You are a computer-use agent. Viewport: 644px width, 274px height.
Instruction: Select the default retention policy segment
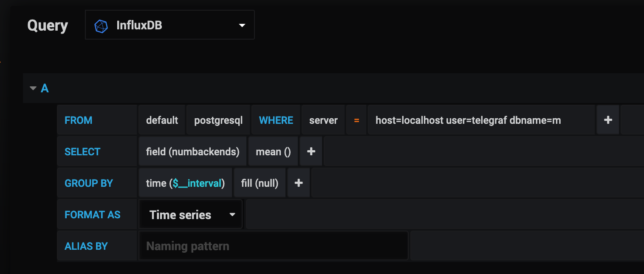pyautogui.click(x=162, y=120)
